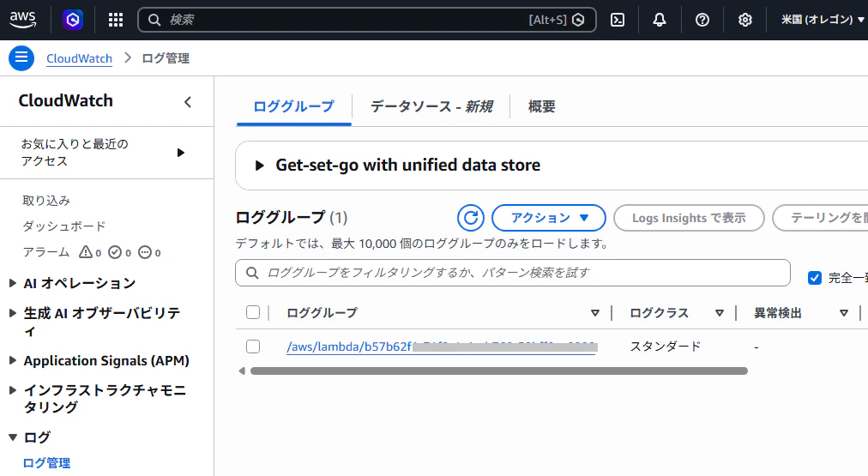868x476 pixels.
Task: Focus the log group filter input
Action: tap(513, 273)
